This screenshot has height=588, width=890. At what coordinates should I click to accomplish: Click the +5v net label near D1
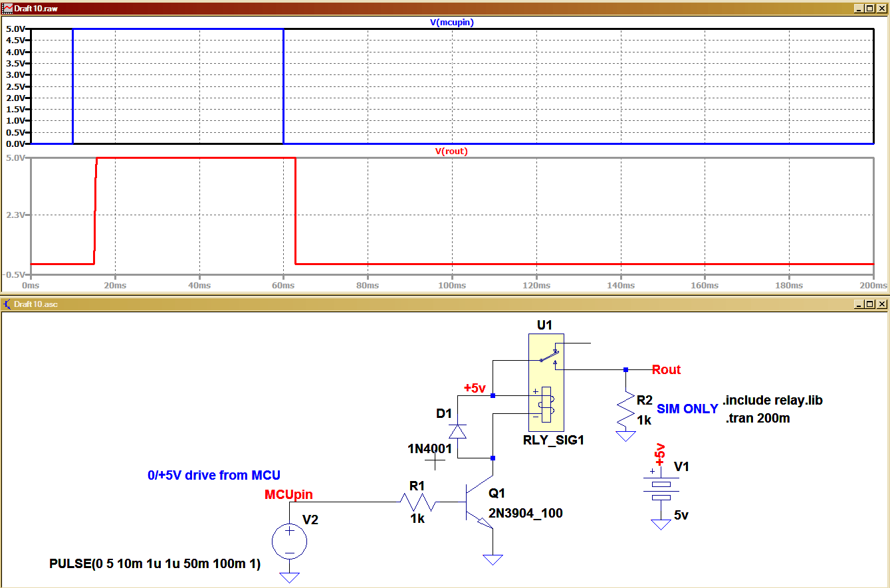(x=476, y=388)
